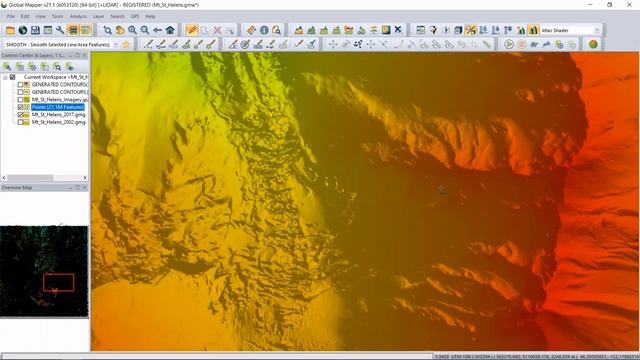Select the Mt_St_Helens_2017.gmg layer name

(x=58, y=115)
